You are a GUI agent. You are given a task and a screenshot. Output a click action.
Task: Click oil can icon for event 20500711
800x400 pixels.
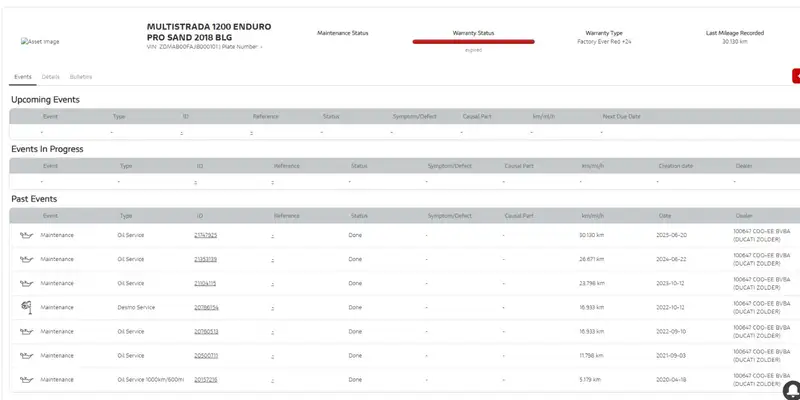click(x=26, y=355)
